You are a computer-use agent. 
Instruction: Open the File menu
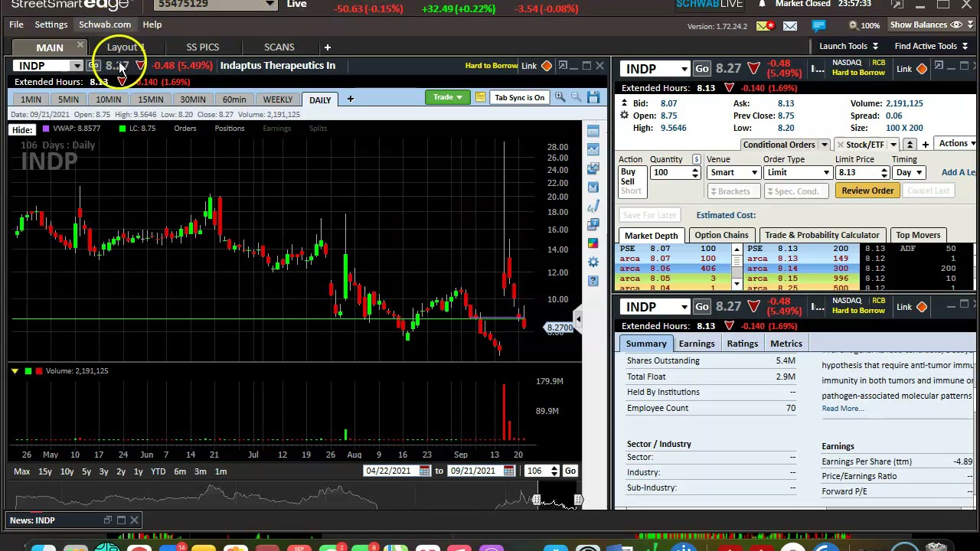[x=16, y=24]
